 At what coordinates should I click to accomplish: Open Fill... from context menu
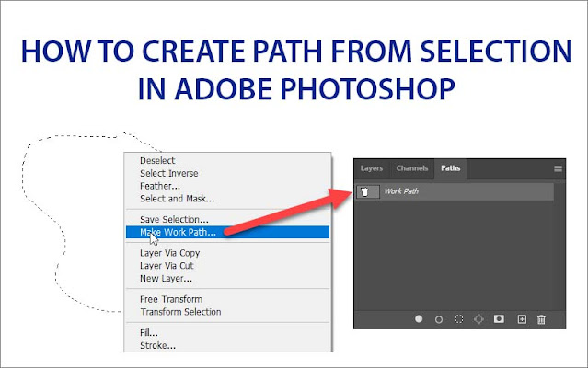pyautogui.click(x=149, y=333)
